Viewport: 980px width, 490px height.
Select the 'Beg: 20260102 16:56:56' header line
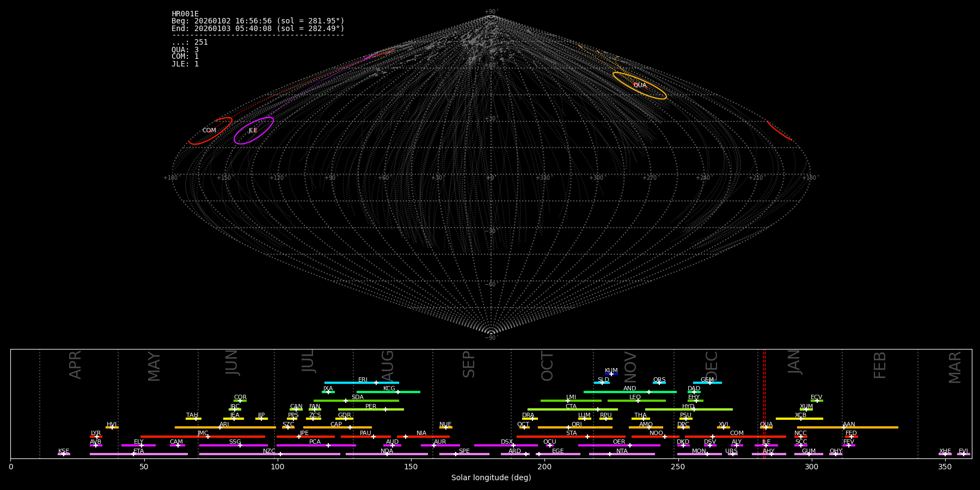258,21
